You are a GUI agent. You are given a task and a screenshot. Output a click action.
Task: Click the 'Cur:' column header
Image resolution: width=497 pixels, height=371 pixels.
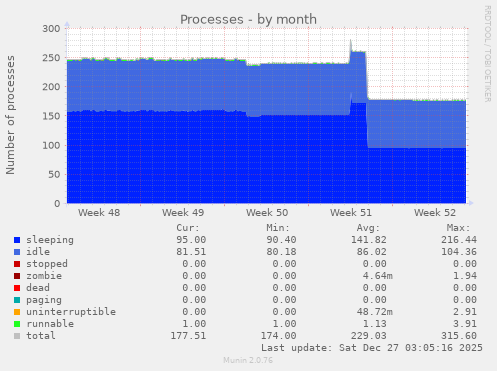(x=188, y=228)
